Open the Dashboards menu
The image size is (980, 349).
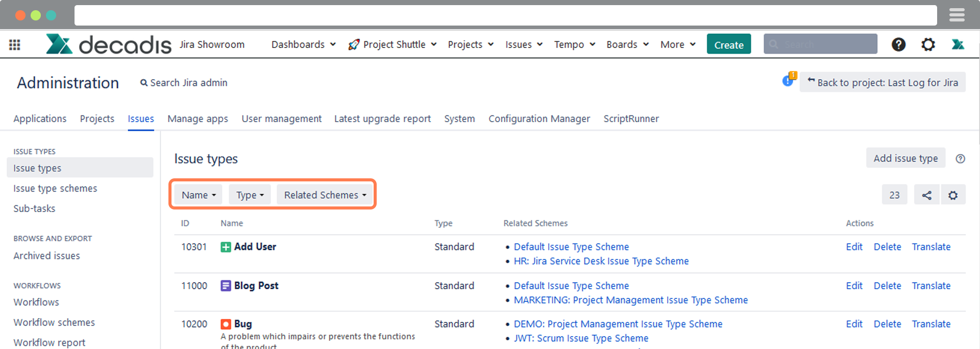point(303,44)
